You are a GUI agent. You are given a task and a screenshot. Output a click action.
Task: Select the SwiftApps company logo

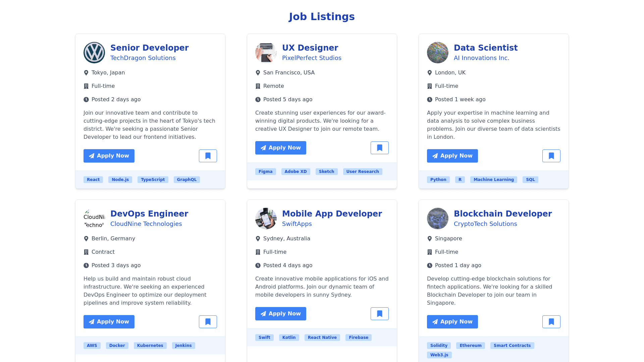(266, 219)
